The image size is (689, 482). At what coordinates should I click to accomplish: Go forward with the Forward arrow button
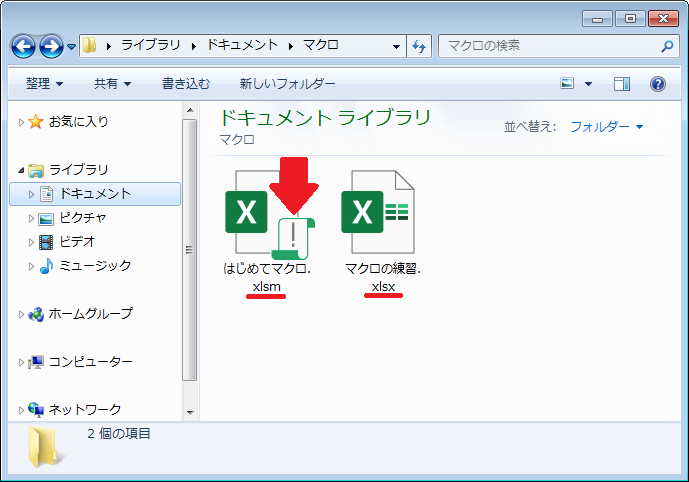(51, 46)
